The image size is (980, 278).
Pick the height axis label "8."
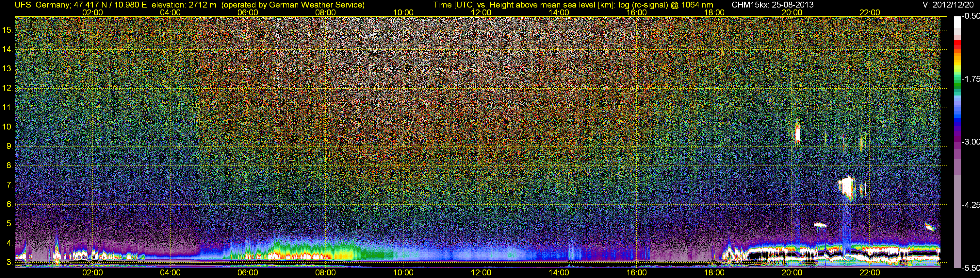(x=9, y=166)
